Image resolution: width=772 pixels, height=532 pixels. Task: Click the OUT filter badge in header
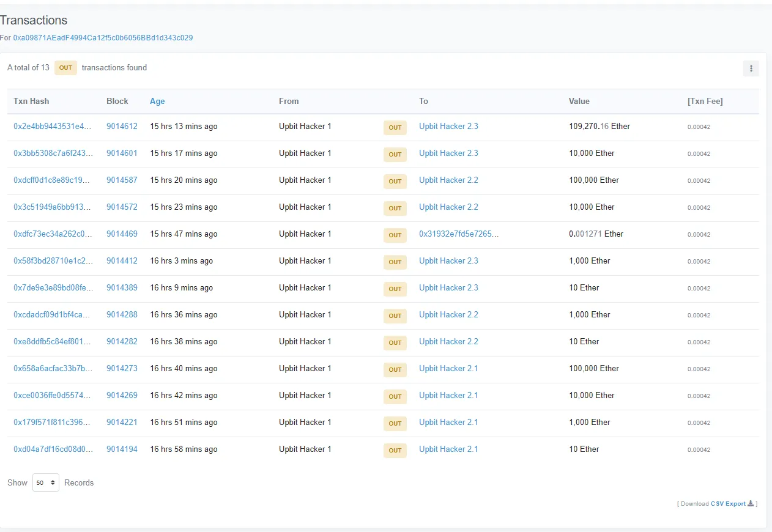pos(65,68)
